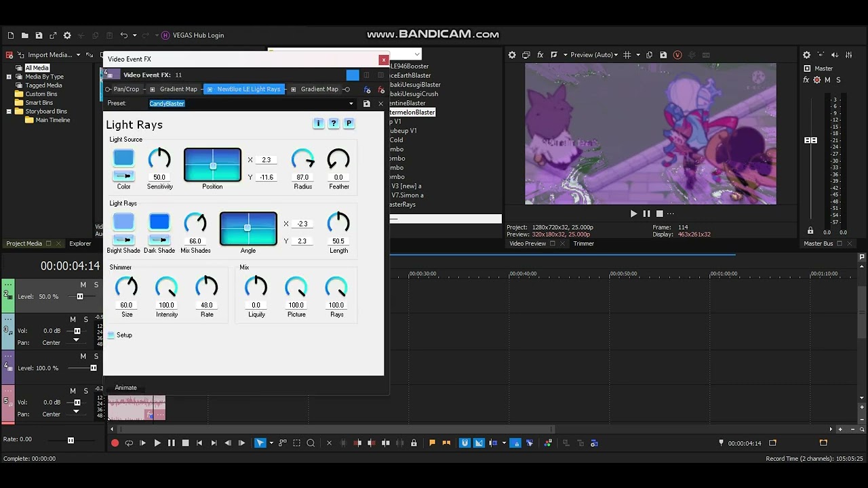
Task: Solo track 2
Action: pyautogui.click(x=96, y=285)
